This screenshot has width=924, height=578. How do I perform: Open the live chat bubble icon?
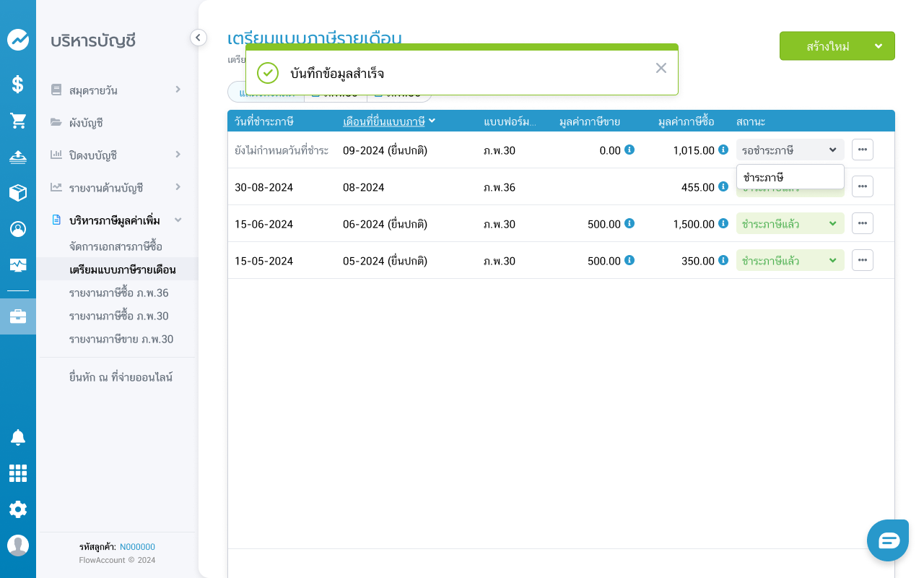(x=888, y=540)
